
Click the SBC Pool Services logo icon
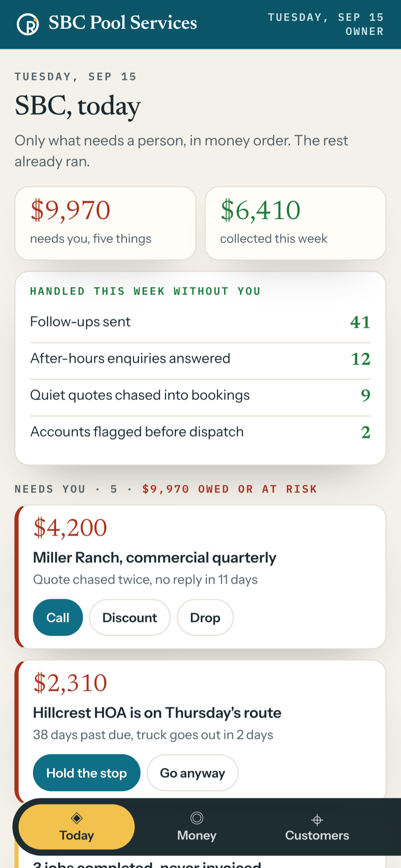click(x=28, y=24)
